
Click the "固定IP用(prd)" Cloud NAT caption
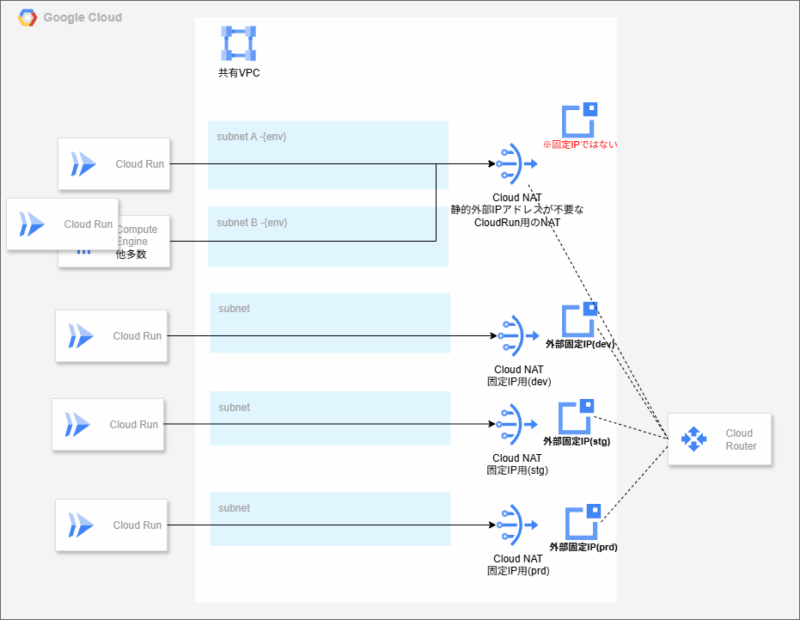(x=518, y=571)
